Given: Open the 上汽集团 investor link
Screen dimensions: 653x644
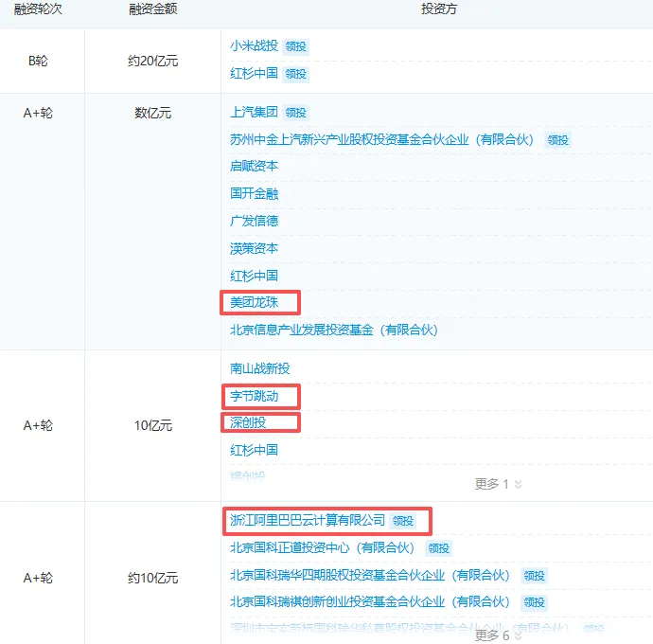Looking at the screenshot, I should coord(254,112).
